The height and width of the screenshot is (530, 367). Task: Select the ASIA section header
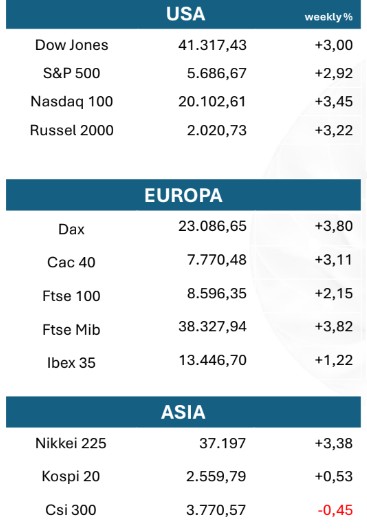coord(184,412)
